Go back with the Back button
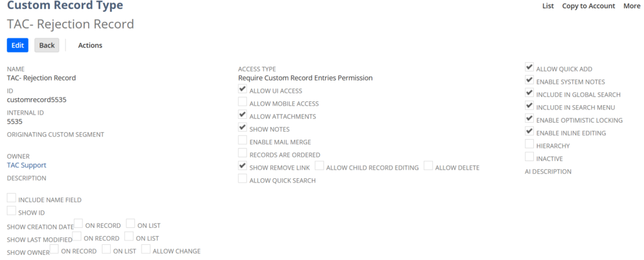 47,45
